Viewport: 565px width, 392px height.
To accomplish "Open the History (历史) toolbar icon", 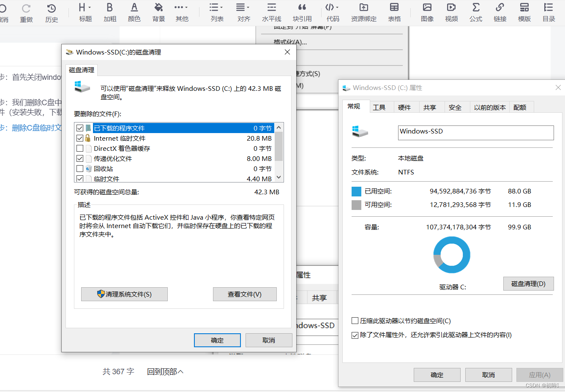I will pos(52,8).
